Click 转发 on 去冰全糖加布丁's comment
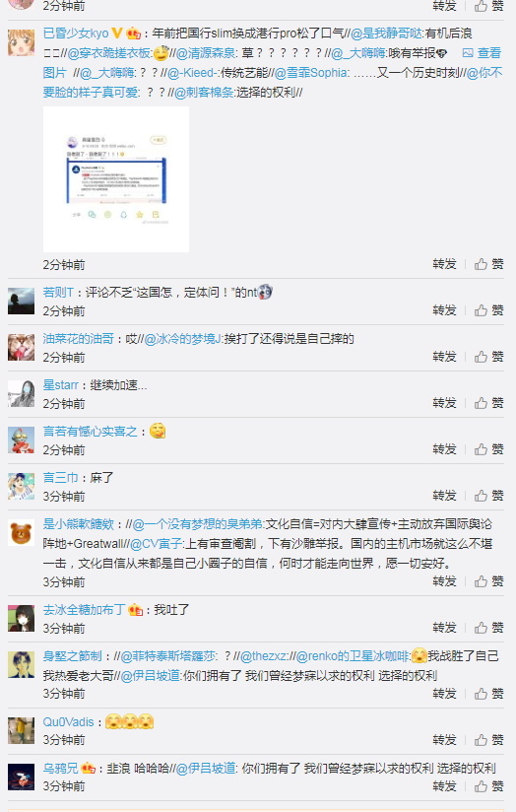The image size is (516, 812). 444,628
